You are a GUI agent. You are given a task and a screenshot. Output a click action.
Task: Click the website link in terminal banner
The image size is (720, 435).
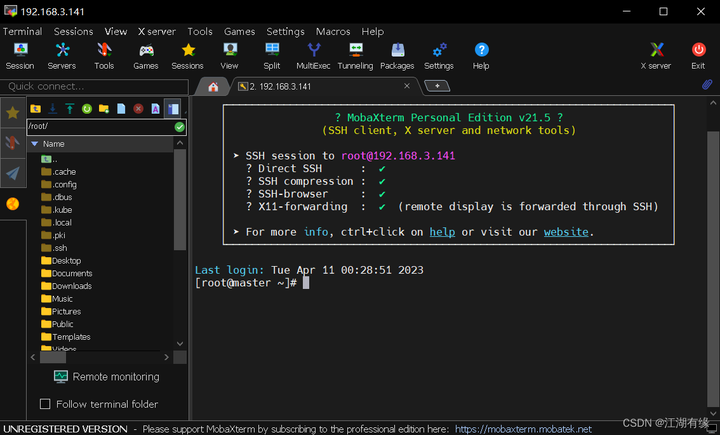click(566, 232)
